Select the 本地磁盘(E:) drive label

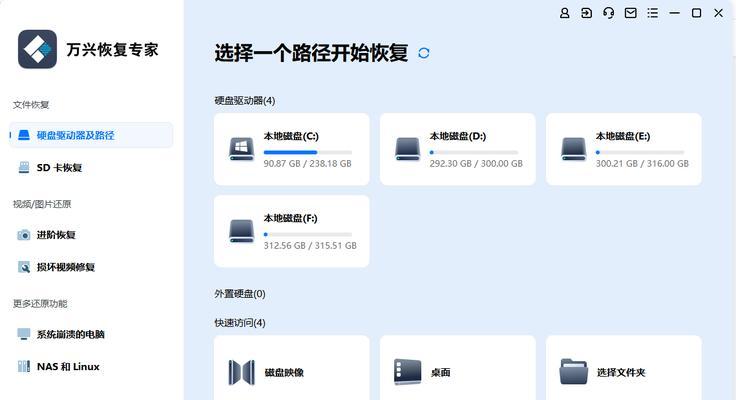pyautogui.click(x=623, y=136)
